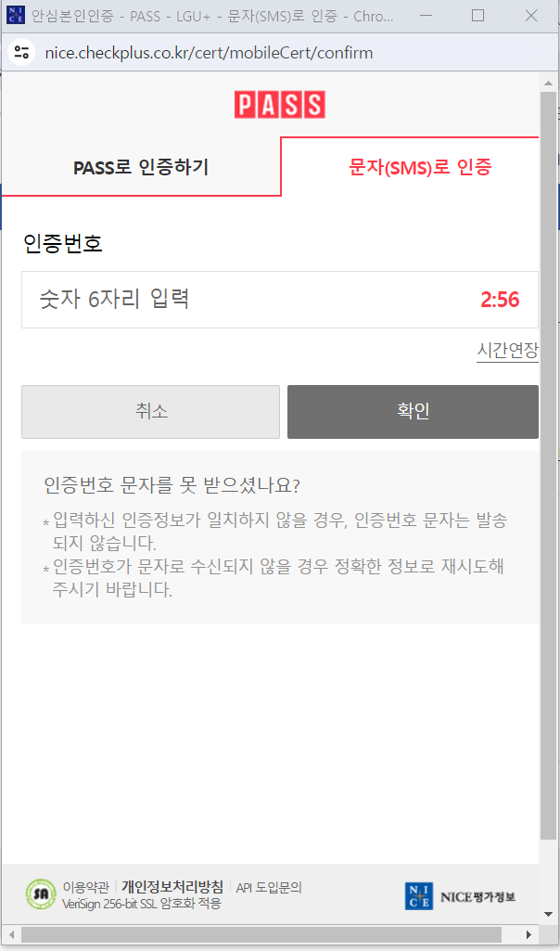Click the site information icon in address bar
Image resolution: width=560 pixels, height=951 pixels.
(22, 52)
